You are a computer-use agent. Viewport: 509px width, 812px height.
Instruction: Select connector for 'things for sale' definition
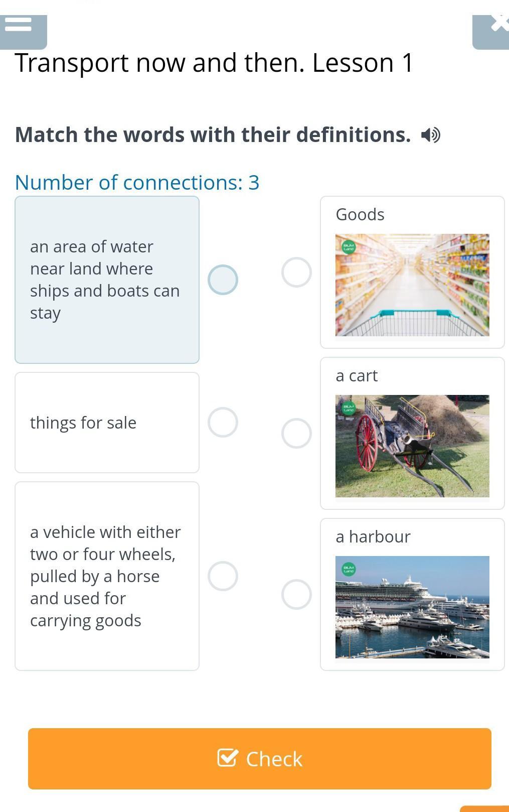[x=223, y=422]
